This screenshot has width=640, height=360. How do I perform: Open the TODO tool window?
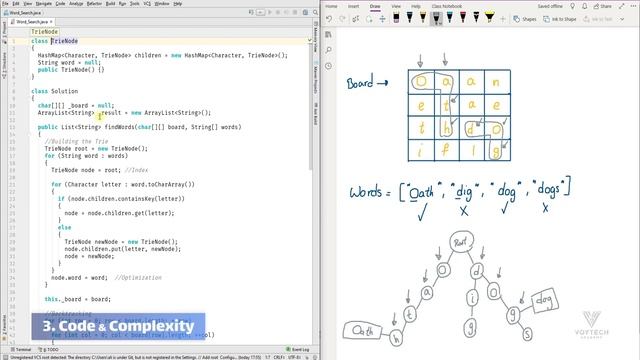(48, 350)
